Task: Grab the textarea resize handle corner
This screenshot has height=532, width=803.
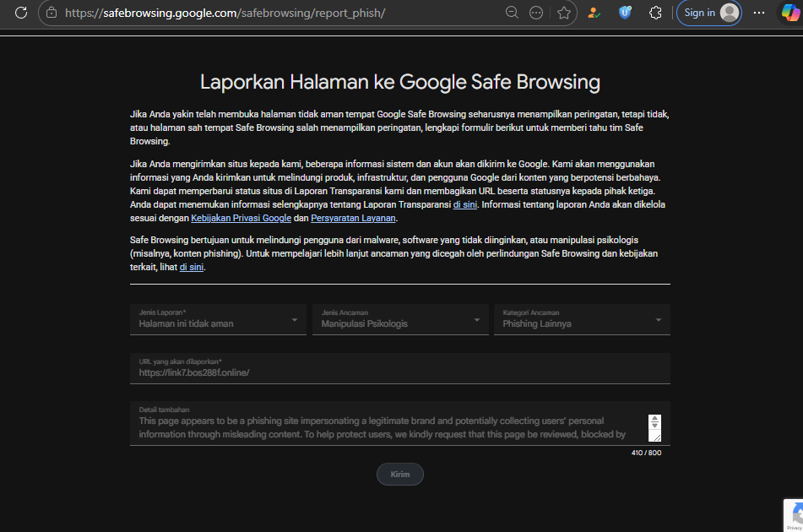Action: pyautogui.click(x=657, y=437)
